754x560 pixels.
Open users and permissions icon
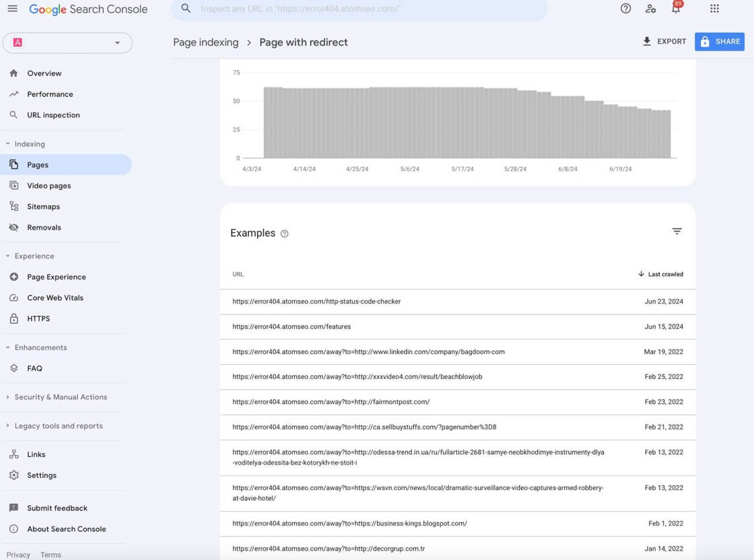[x=650, y=9]
